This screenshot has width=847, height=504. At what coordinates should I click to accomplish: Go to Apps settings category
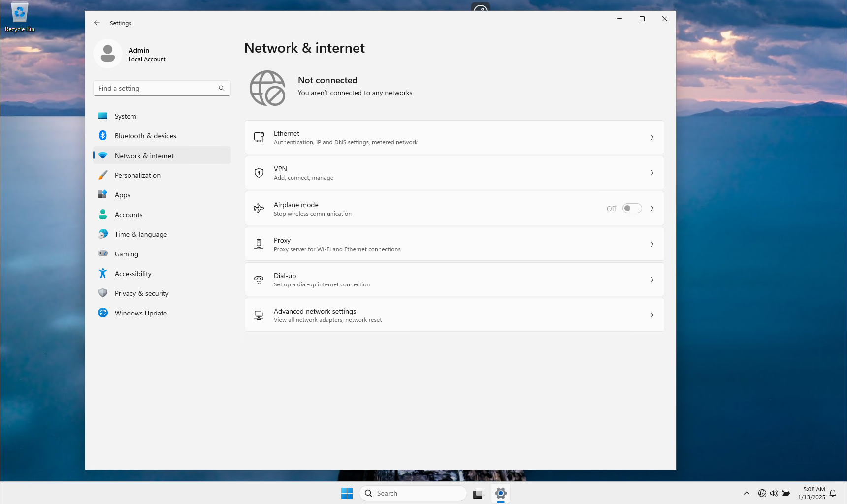coord(123,195)
